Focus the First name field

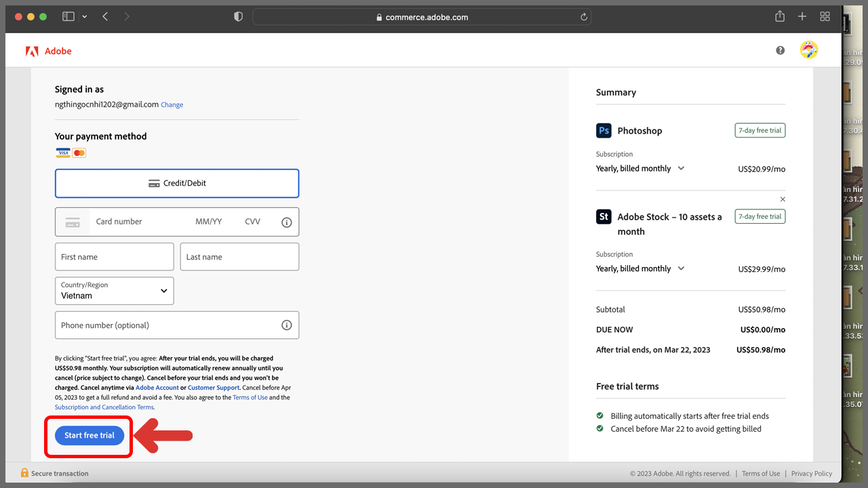point(114,257)
